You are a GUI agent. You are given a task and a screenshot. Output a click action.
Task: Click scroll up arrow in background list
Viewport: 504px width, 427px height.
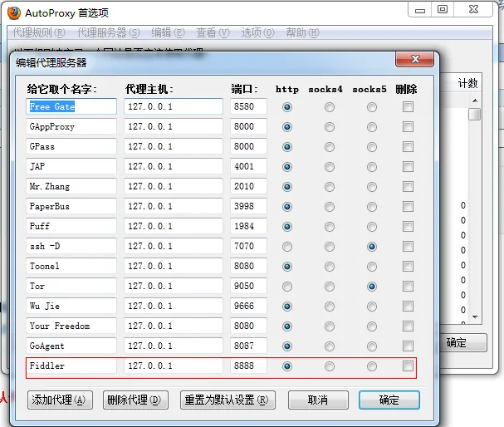(475, 101)
